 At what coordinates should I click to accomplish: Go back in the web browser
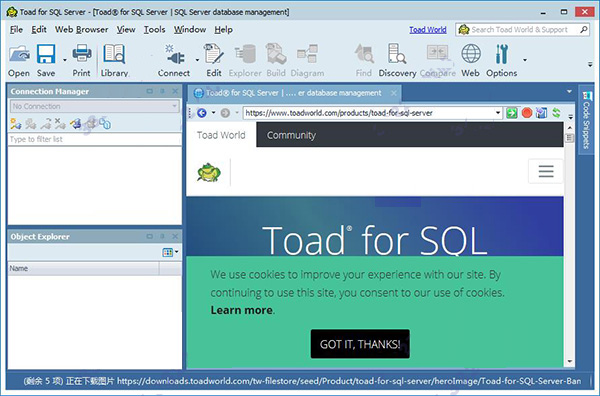(202, 113)
